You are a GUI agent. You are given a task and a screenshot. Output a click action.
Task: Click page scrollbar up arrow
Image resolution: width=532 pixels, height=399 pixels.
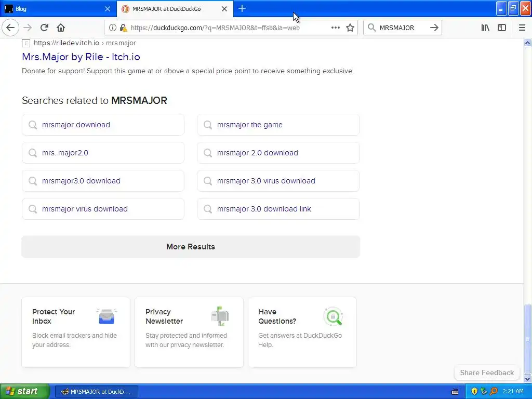[528, 43]
